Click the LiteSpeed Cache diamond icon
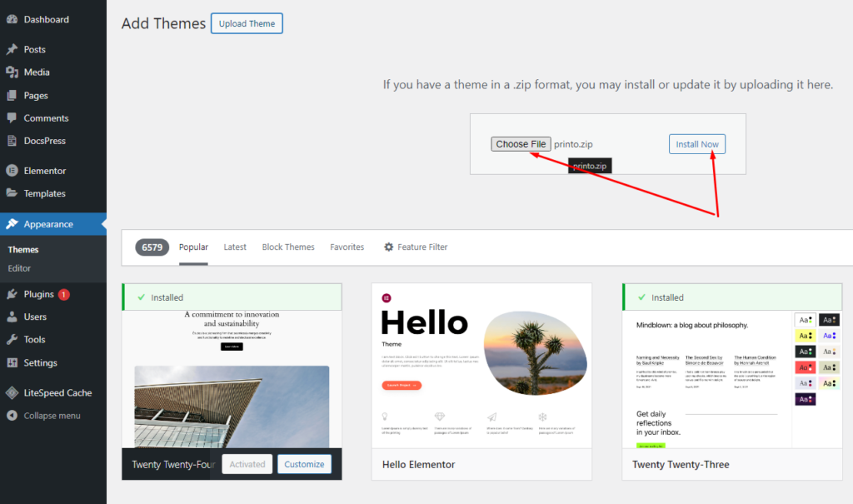The width and height of the screenshot is (853, 504). [12, 393]
